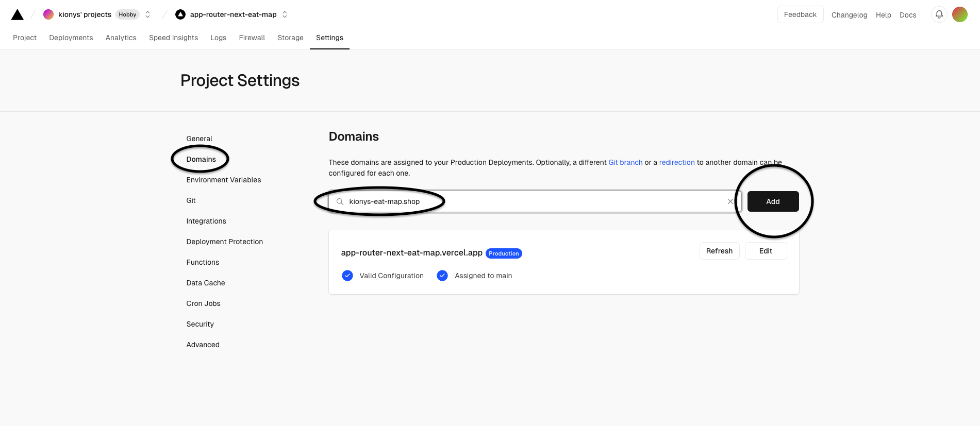
Task: Click the app-router-next-eat-map.vercel.app domain name
Action: pos(412,252)
